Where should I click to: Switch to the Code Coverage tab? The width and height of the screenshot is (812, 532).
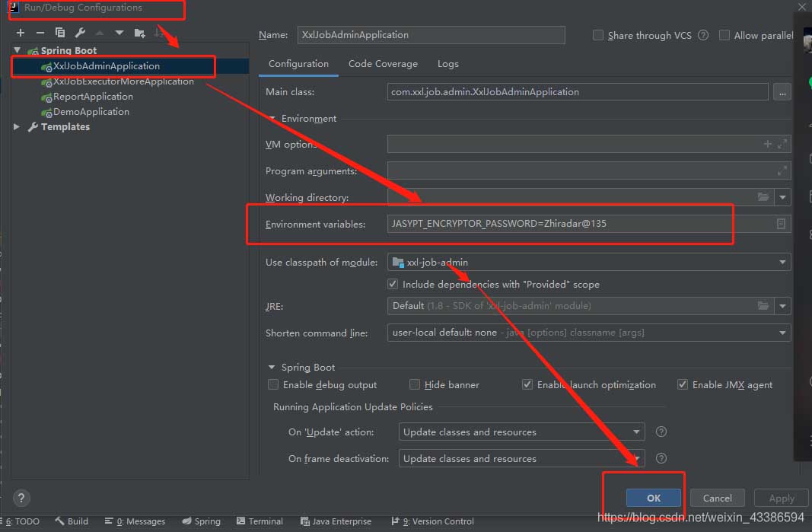pos(383,64)
